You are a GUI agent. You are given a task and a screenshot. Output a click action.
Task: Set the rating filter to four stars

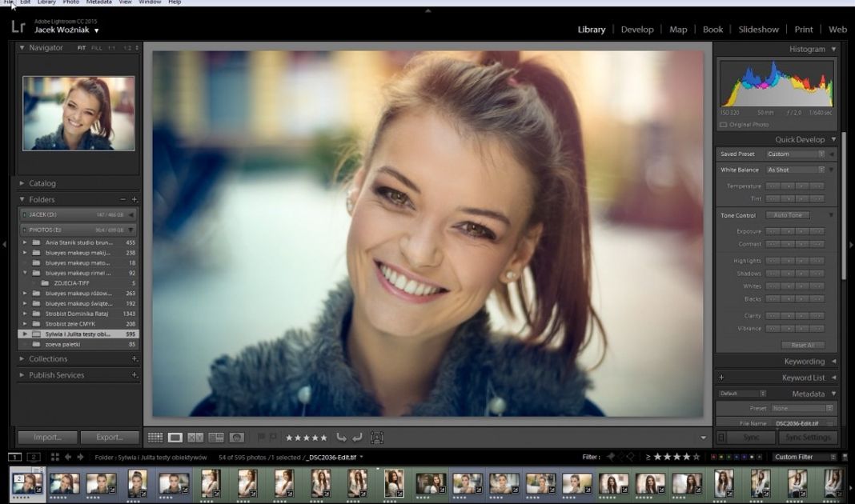pyautogui.click(x=684, y=457)
